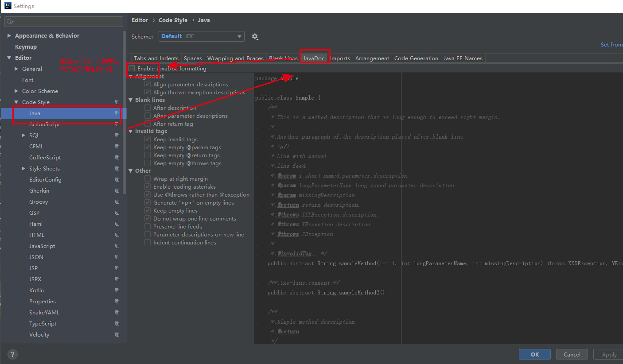Click the copy icon beside Properties
The height and width of the screenshot is (364, 623).
(x=117, y=302)
